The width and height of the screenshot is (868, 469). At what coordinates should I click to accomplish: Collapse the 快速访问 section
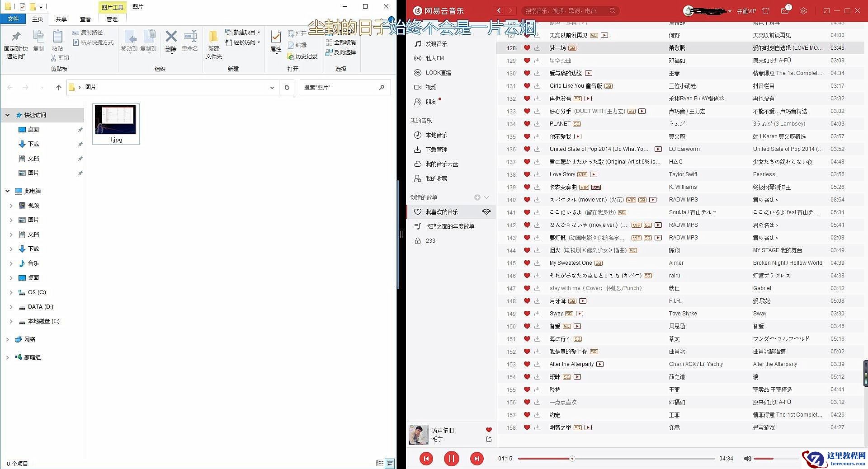pyautogui.click(x=7, y=115)
